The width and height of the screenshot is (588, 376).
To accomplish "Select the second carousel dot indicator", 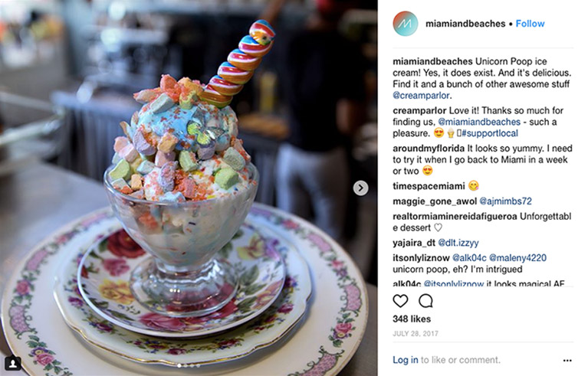I will click(186, 365).
